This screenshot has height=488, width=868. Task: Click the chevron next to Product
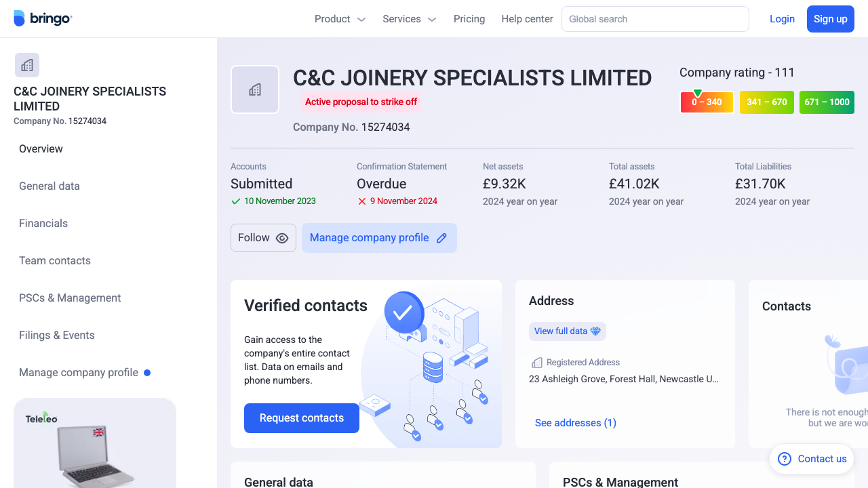tap(361, 19)
